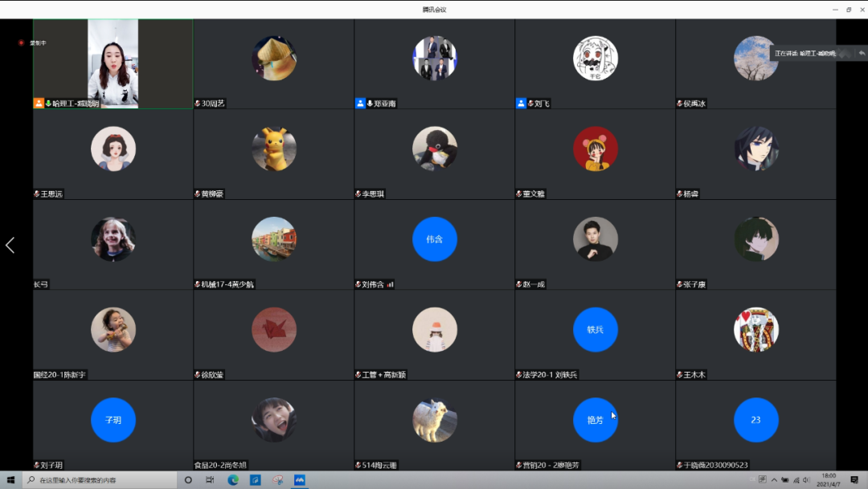Click the red recording indicator icon
The height and width of the screenshot is (489, 868).
click(x=22, y=43)
